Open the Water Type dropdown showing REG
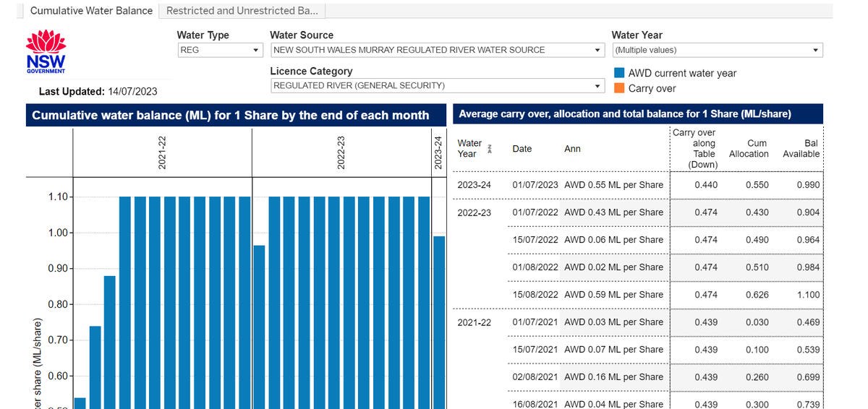The width and height of the screenshot is (868, 409). (x=220, y=50)
